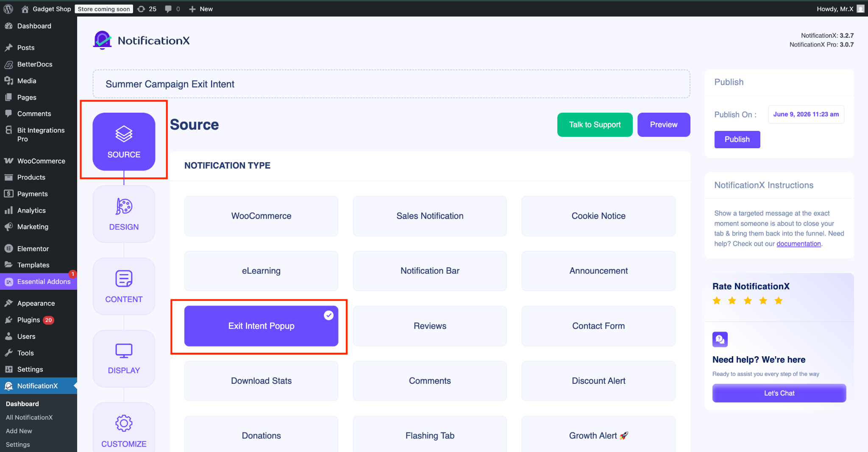Image resolution: width=868 pixels, height=452 pixels.
Task: Click the Media sidebar icon
Action: (x=8, y=80)
